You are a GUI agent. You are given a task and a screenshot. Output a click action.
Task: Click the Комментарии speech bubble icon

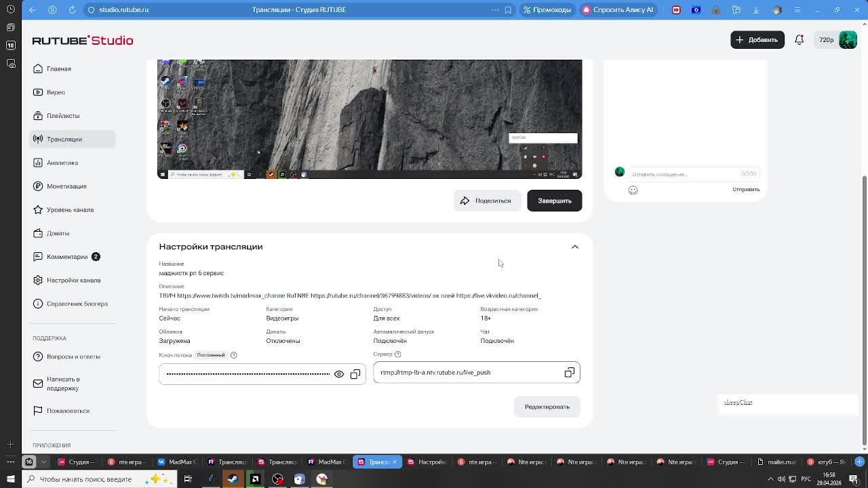(x=38, y=257)
